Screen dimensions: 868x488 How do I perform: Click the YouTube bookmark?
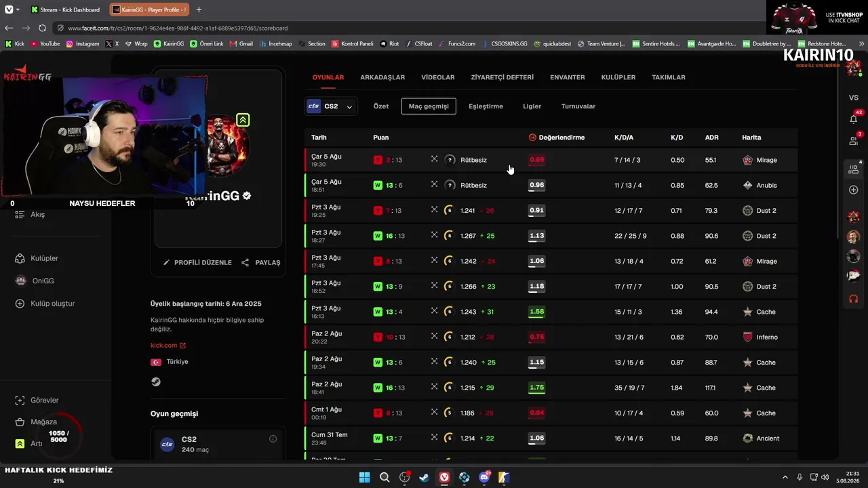[x=45, y=43]
